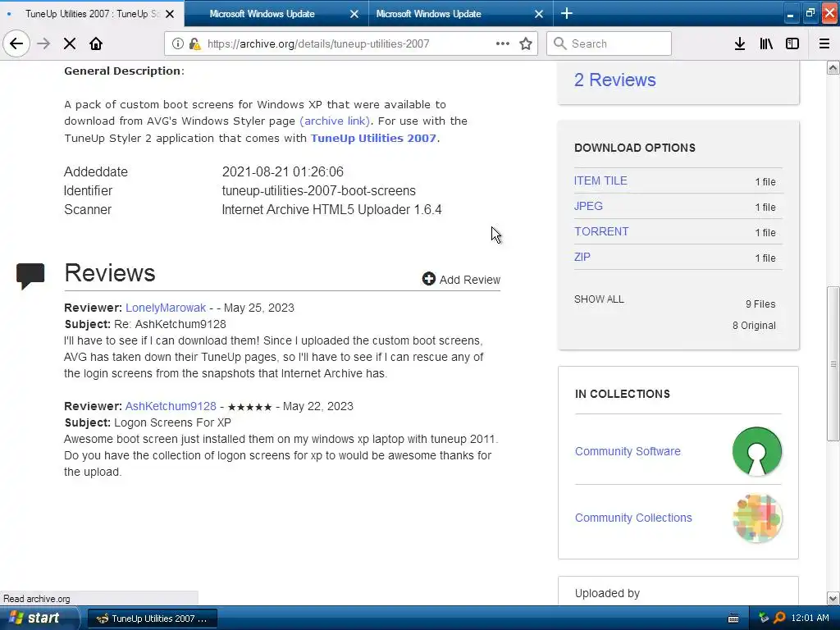The height and width of the screenshot is (630, 840).
Task: Click the Uploaded by label
Action: pyautogui.click(x=607, y=593)
